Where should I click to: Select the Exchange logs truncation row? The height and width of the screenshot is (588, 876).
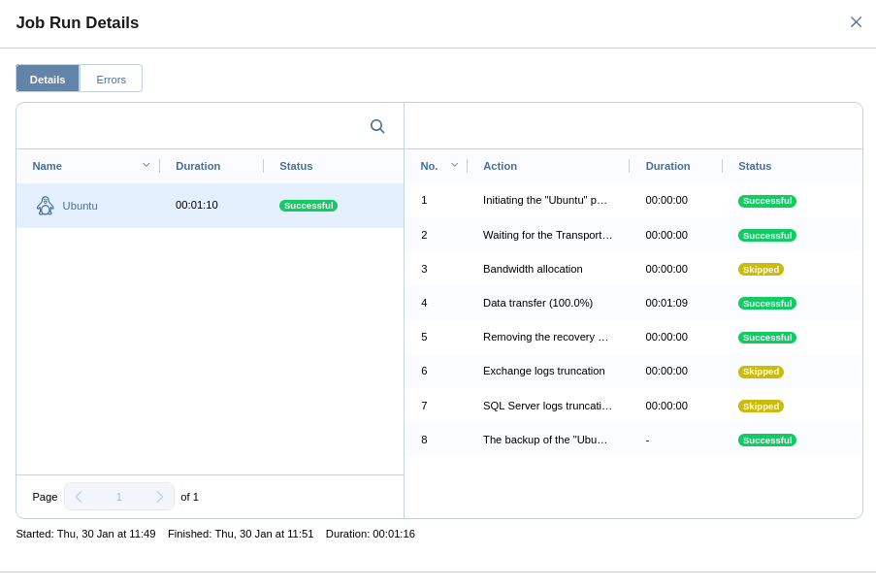[543, 371]
